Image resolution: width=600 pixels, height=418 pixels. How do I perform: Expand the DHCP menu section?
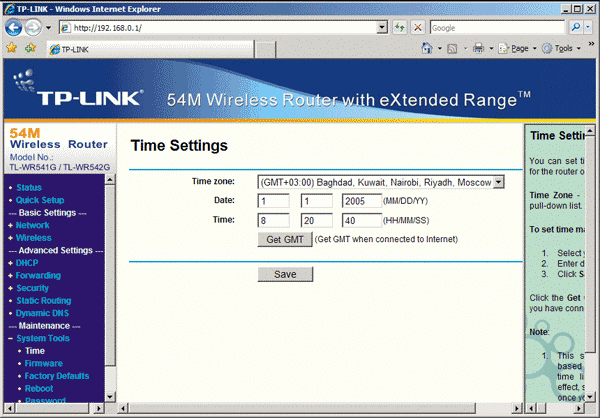(27, 263)
